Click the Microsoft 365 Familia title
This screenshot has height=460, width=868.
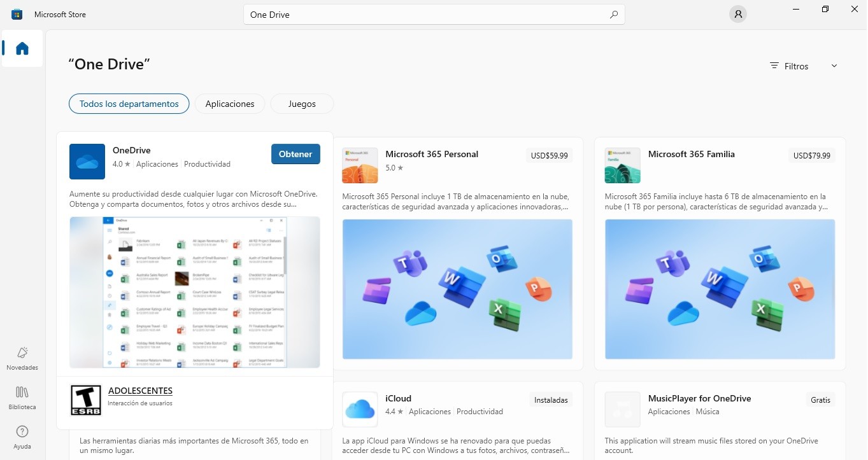pyautogui.click(x=691, y=154)
